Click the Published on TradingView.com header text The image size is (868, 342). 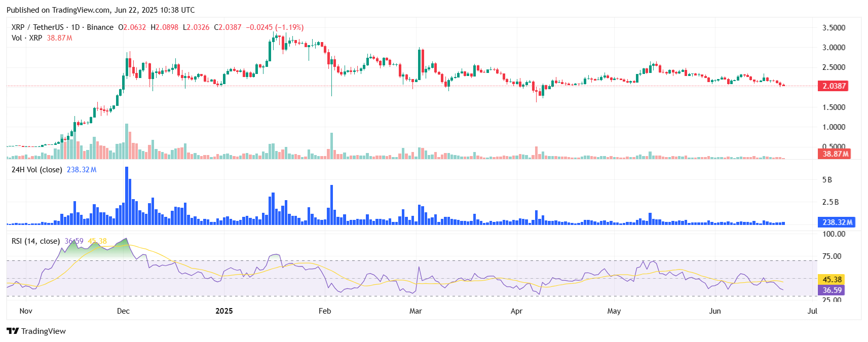coord(100,10)
